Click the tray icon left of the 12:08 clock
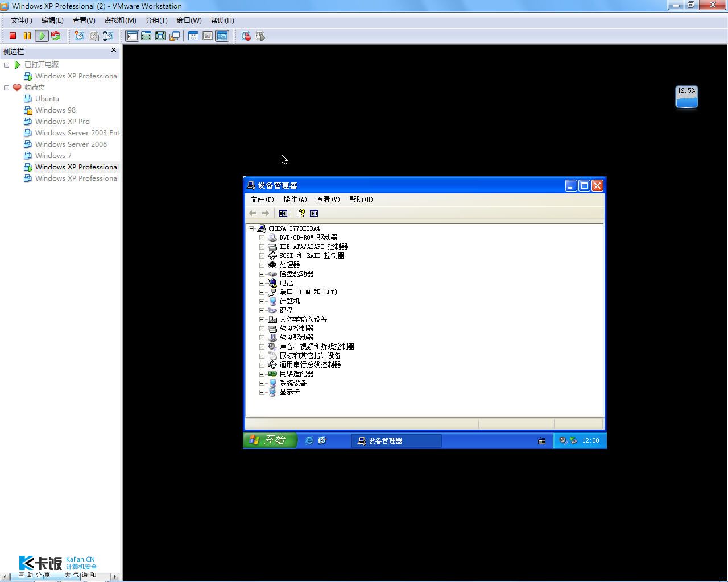The width and height of the screenshot is (728, 582). pos(573,440)
